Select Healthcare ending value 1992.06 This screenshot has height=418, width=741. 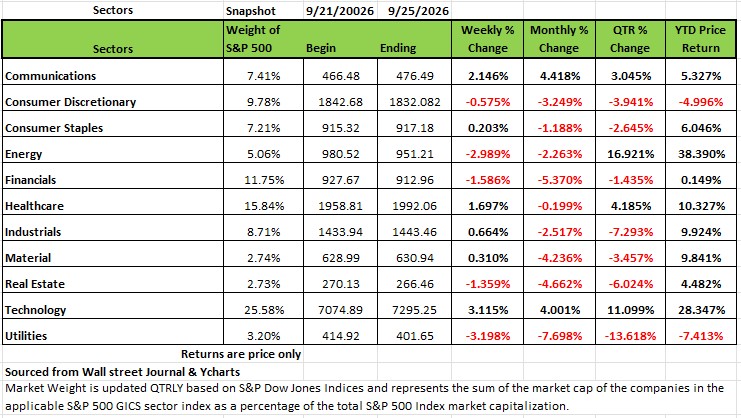point(414,206)
